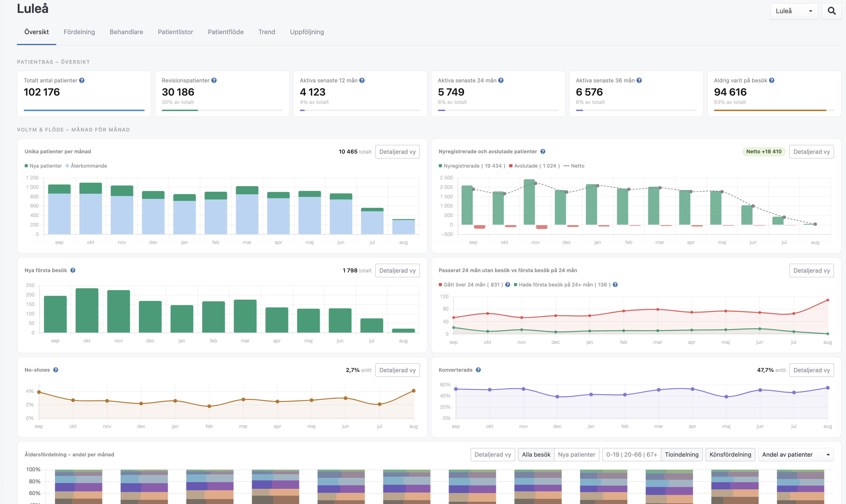
Task: Open Detaljerad vy for Nya första besök
Action: click(x=397, y=271)
